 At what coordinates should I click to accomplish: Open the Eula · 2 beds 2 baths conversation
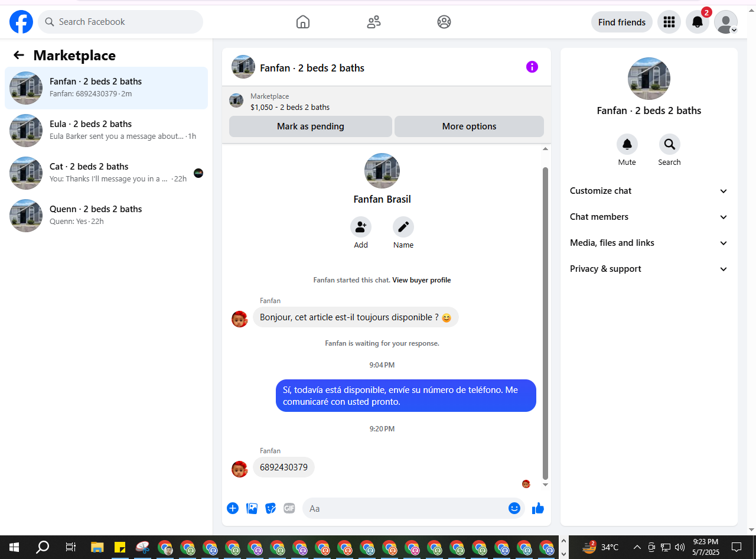pos(106,131)
